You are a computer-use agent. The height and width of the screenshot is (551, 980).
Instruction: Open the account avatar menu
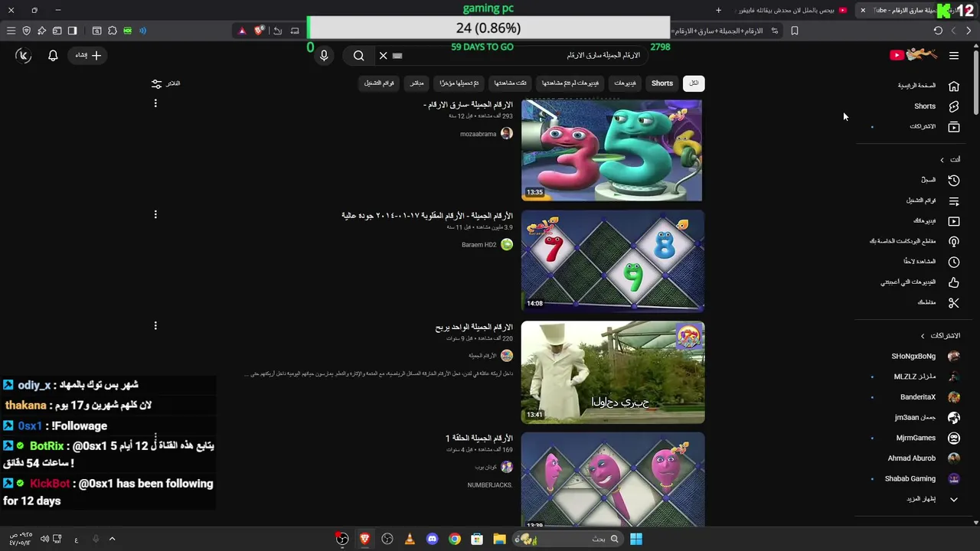[x=23, y=55]
